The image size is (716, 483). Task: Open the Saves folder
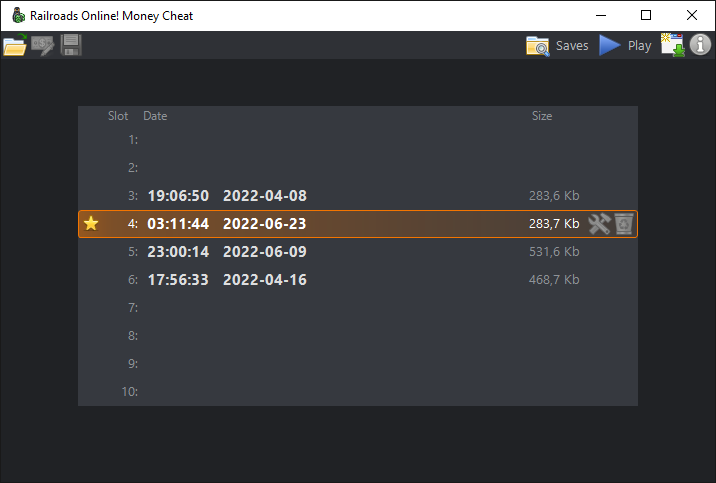(x=557, y=46)
